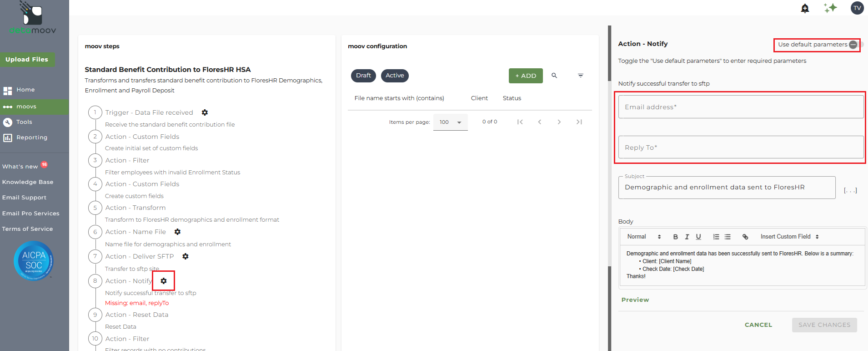Click the Status column header

coord(512,98)
